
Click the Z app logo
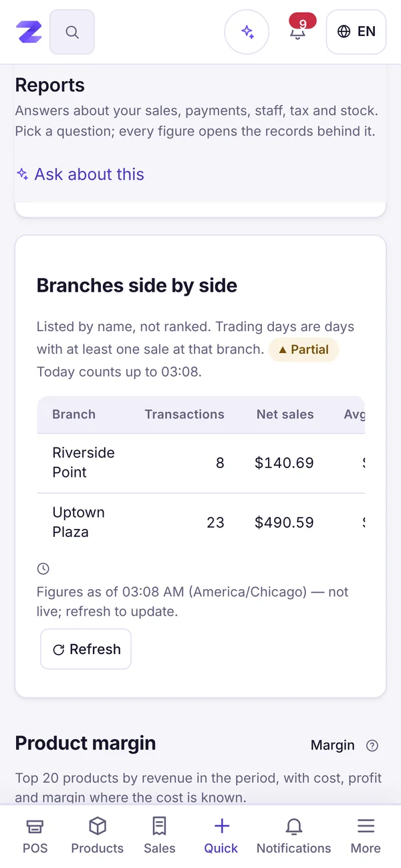(x=29, y=31)
